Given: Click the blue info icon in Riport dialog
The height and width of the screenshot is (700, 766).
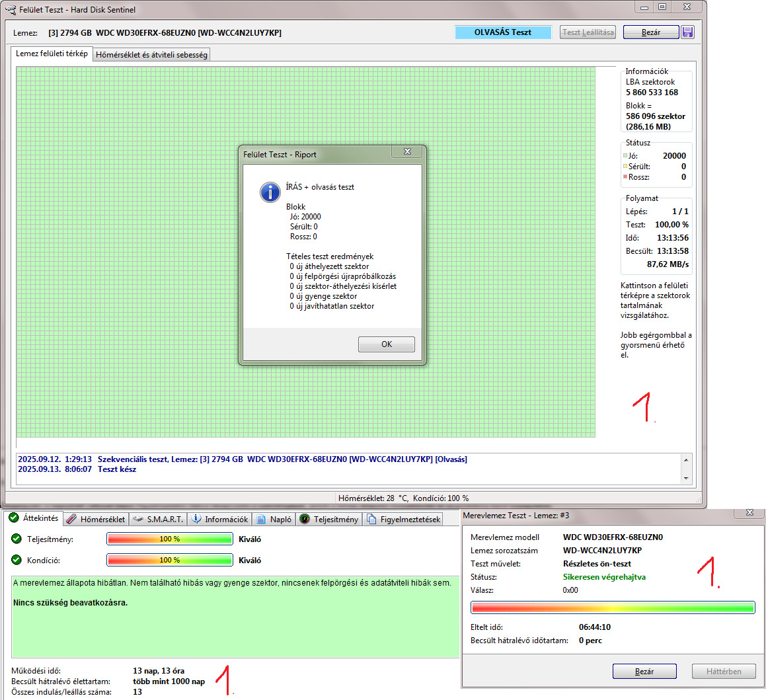Looking at the screenshot, I should pos(270,192).
